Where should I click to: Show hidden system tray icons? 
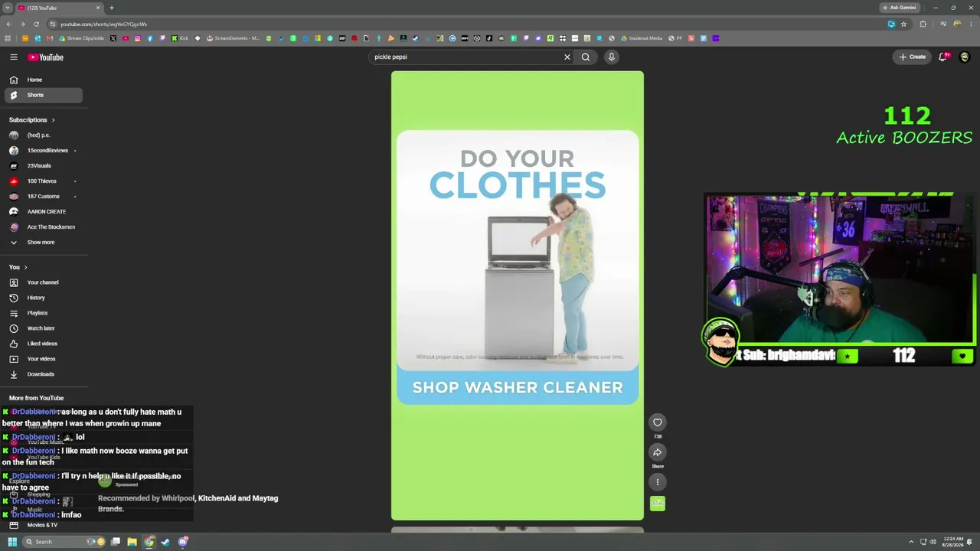911,542
